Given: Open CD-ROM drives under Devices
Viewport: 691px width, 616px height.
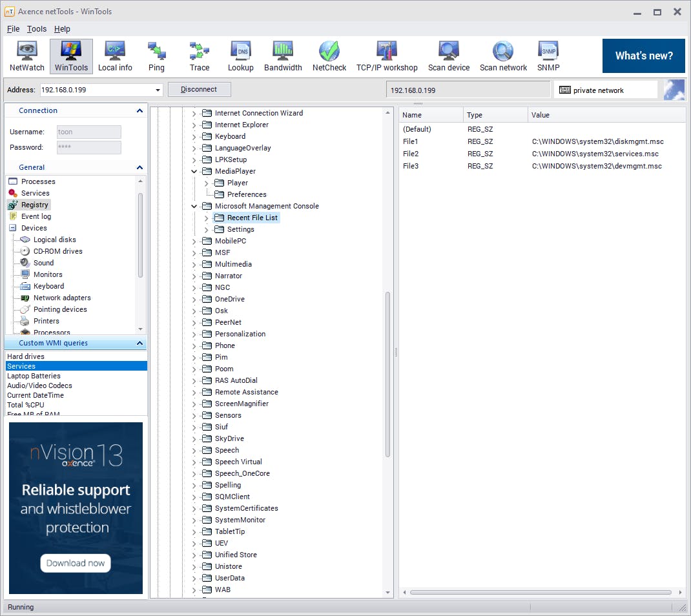Looking at the screenshot, I should pyautogui.click(x=57, y=251).
